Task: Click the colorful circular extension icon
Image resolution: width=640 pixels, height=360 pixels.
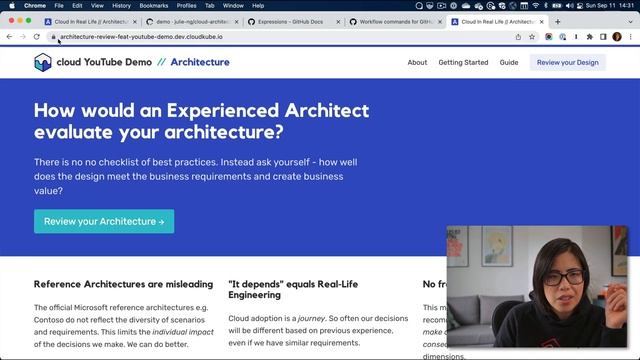Action: click(549, 37)
